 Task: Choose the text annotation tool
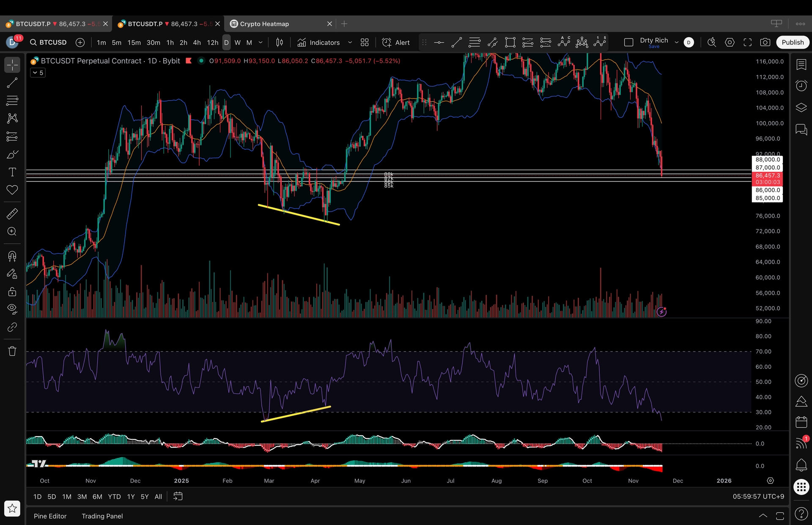(x=12, y=172)
